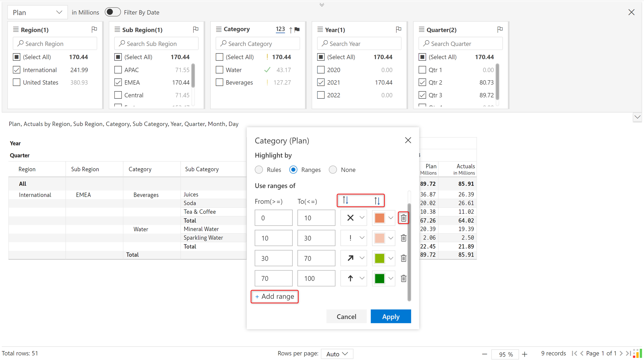
Task: Click the Search Category input field
Action: (x=258, y=44)
